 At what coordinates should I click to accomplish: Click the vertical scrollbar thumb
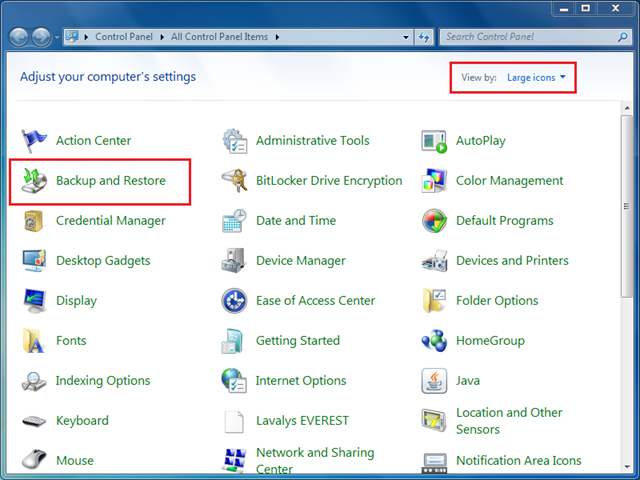(x=627, y=206)
